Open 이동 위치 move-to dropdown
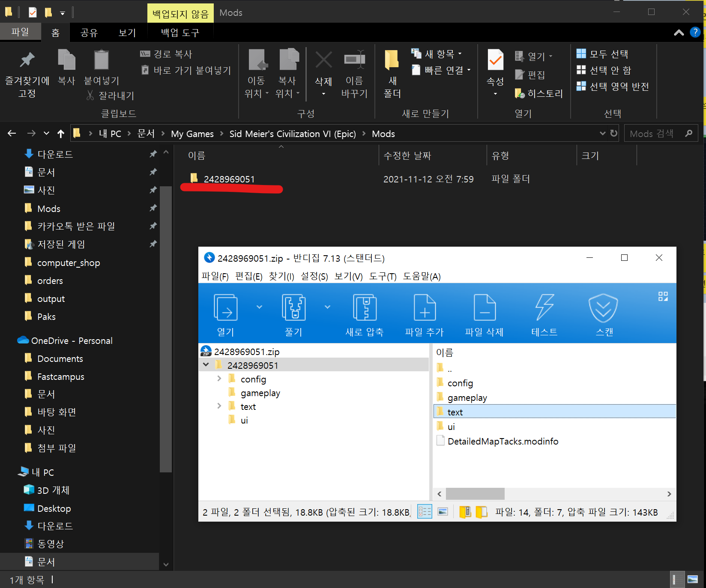The image size is (706, 588). pos(257,74)
